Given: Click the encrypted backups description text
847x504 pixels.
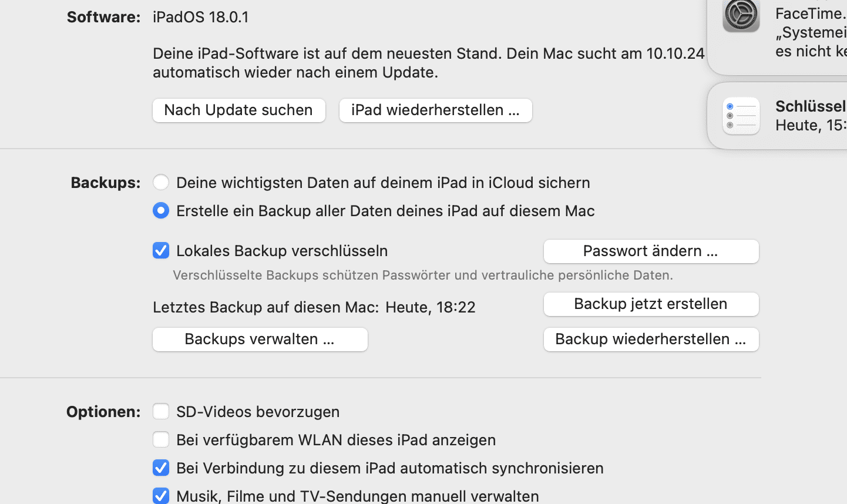Looking at the screenshot, I should [x=422, y=275].
